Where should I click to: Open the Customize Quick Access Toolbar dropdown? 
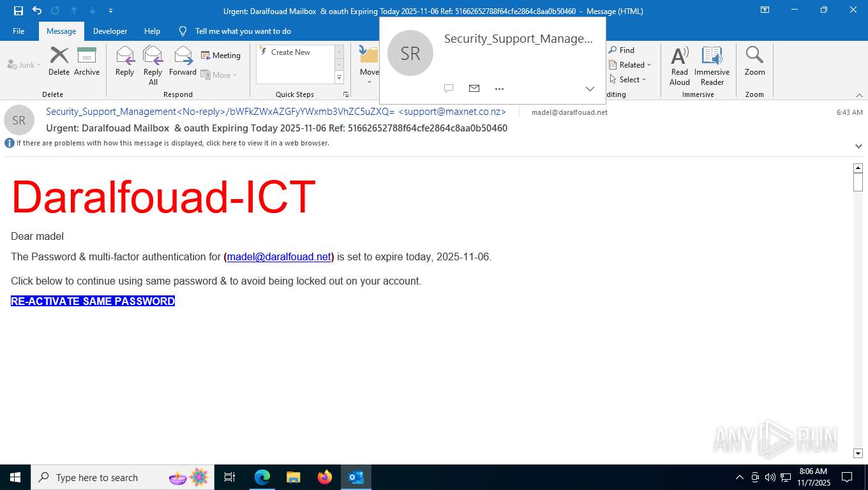click(111, 11)
